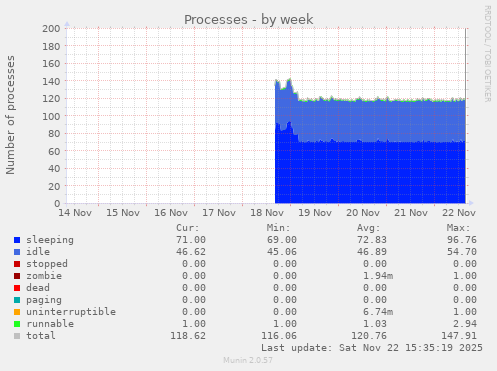Click the '19 Nov' x-axis label
This screenshot has height=371, width=497.
pos(315,213)
